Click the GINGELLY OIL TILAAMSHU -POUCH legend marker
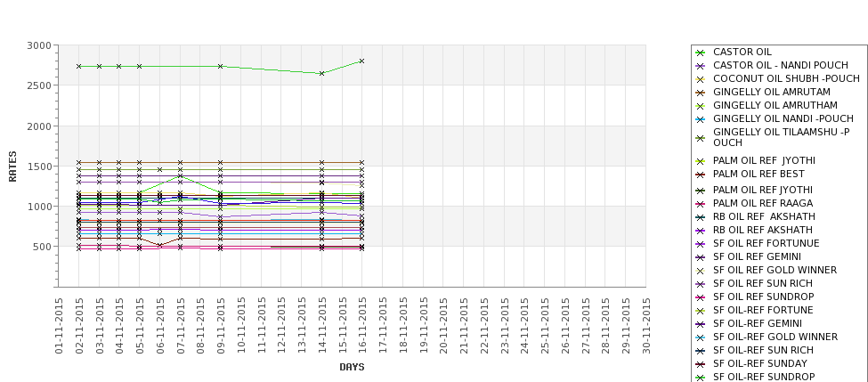This screenshot has height=382, width=868. coord(701,138)
